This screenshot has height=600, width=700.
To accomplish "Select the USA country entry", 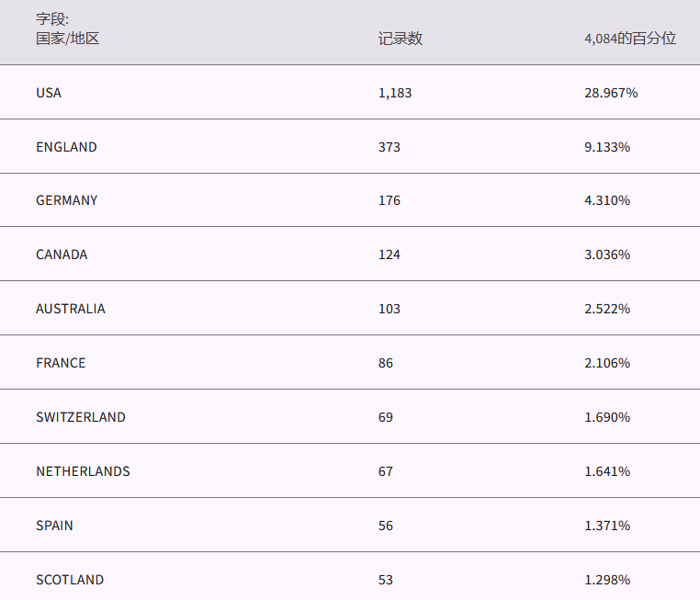I will point(49,93).
